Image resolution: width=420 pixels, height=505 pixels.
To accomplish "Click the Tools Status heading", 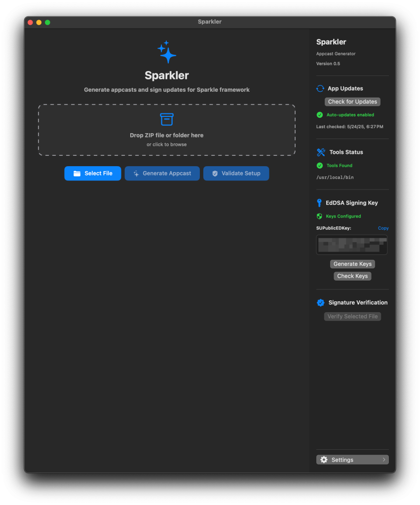I will tap(346, 152).
